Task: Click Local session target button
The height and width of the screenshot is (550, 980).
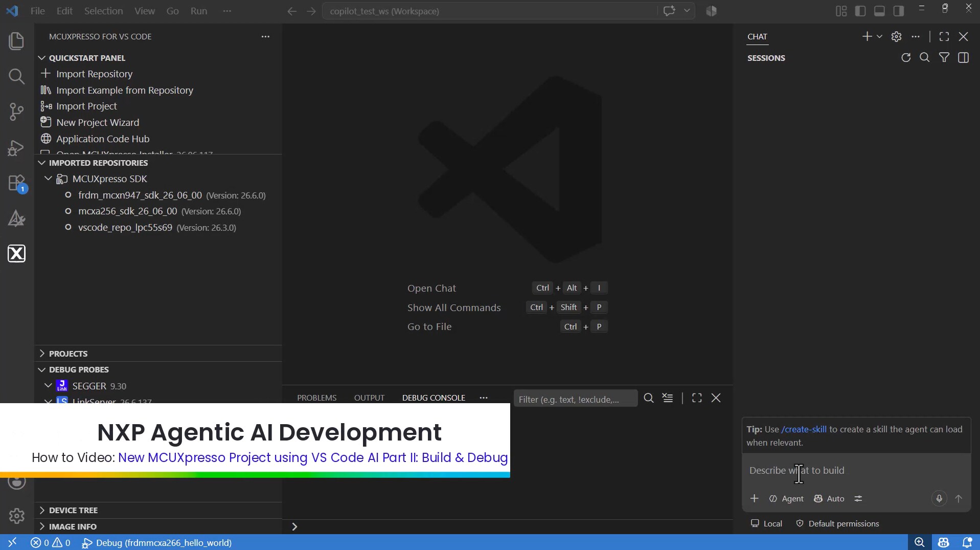Action: (x=766, y=523)
